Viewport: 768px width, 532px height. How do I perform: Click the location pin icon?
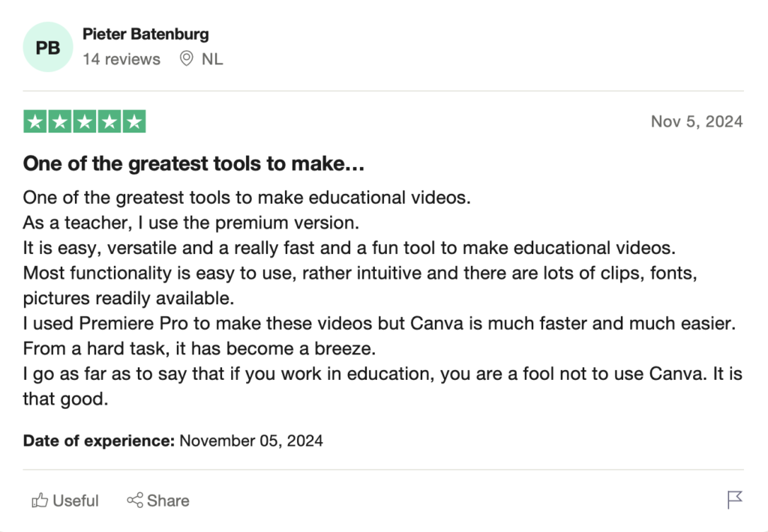pos(187,58)
